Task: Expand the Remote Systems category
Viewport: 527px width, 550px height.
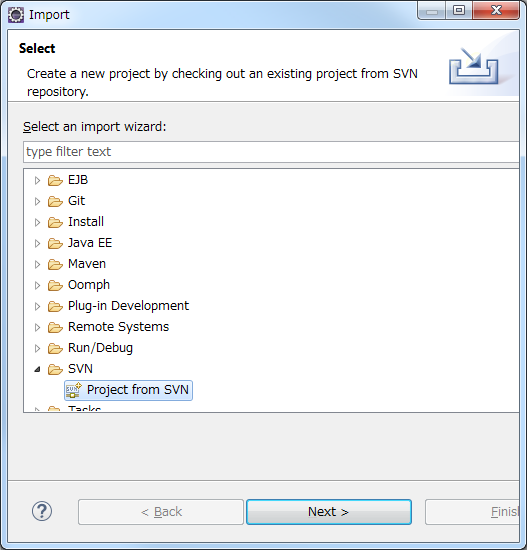Action: click(37, 327)
